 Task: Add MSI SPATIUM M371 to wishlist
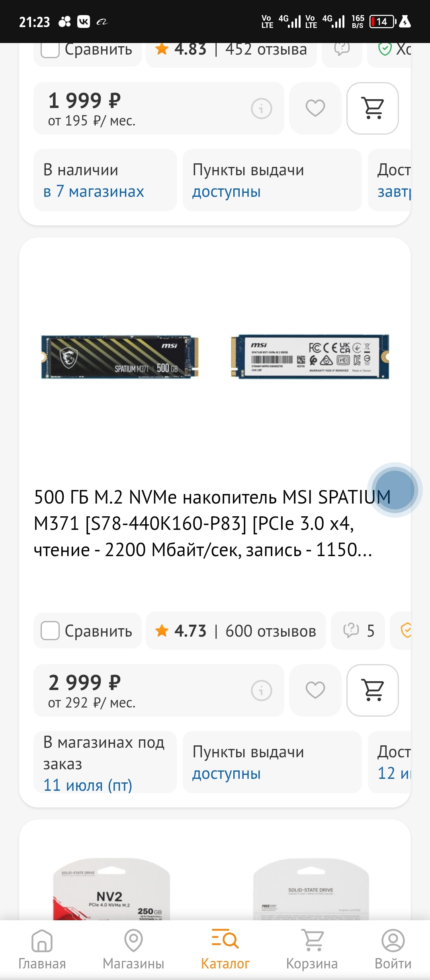click(315, 690)
